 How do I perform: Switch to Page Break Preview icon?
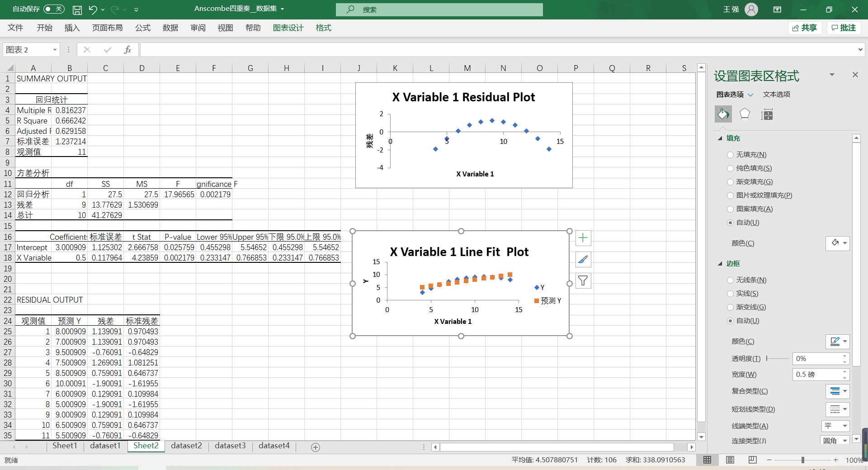click(752, 460)
